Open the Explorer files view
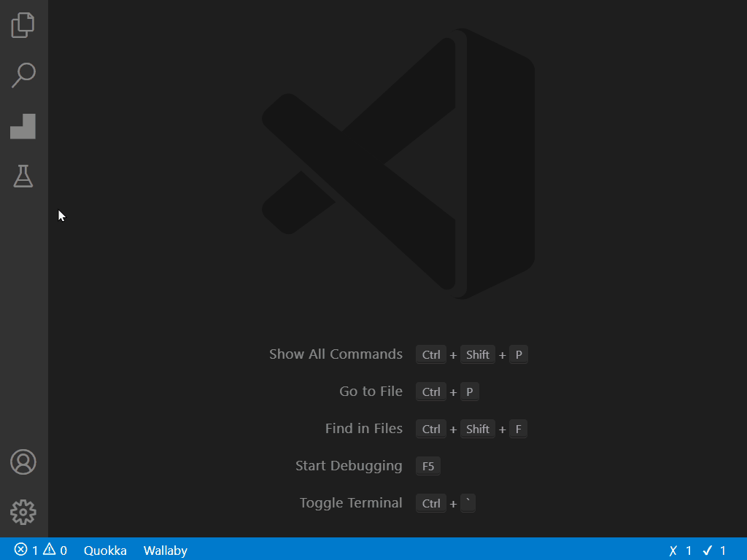The height and width of the screenshot is (560, 747). [x=23, y=25]
